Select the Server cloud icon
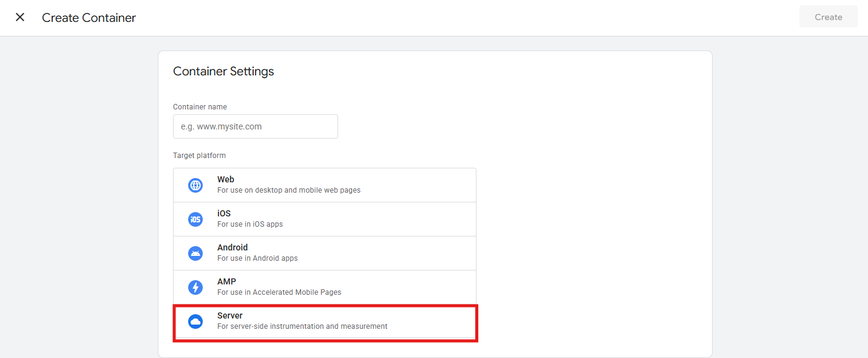This screenshot has width=868, height=358. [x=195, y=322]
